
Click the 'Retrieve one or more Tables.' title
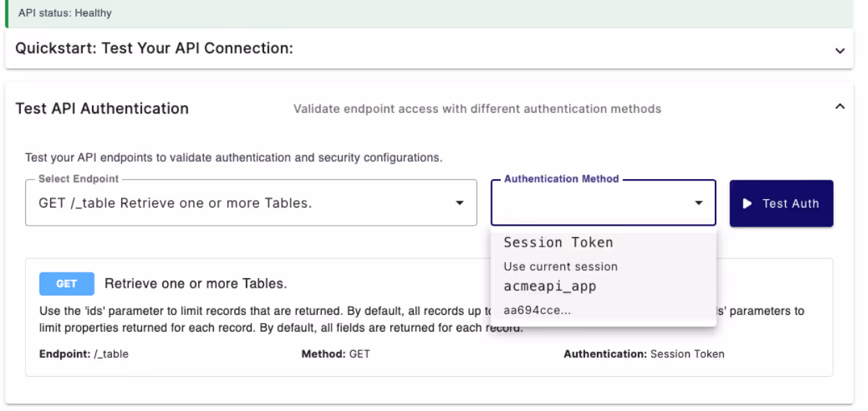click(x=196, y=284)
